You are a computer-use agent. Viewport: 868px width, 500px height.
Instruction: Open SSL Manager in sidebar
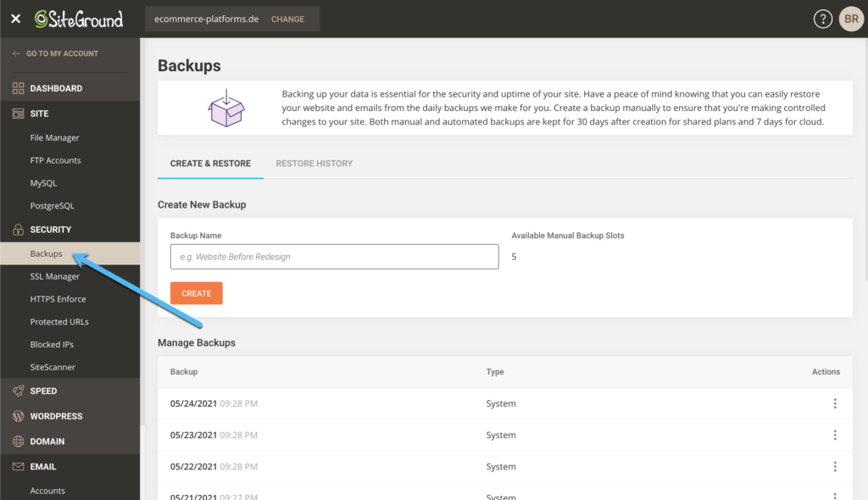(x=55, y=276)
